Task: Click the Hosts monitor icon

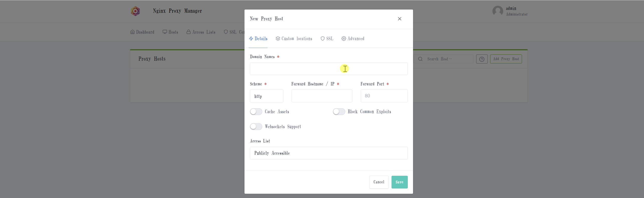Action: (x=165, y=32)
